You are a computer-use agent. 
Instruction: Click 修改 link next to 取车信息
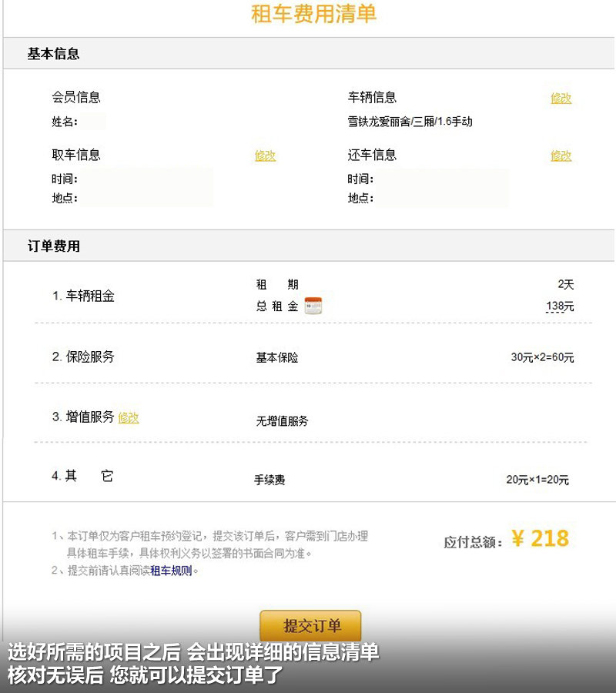(x=265, y=156)
